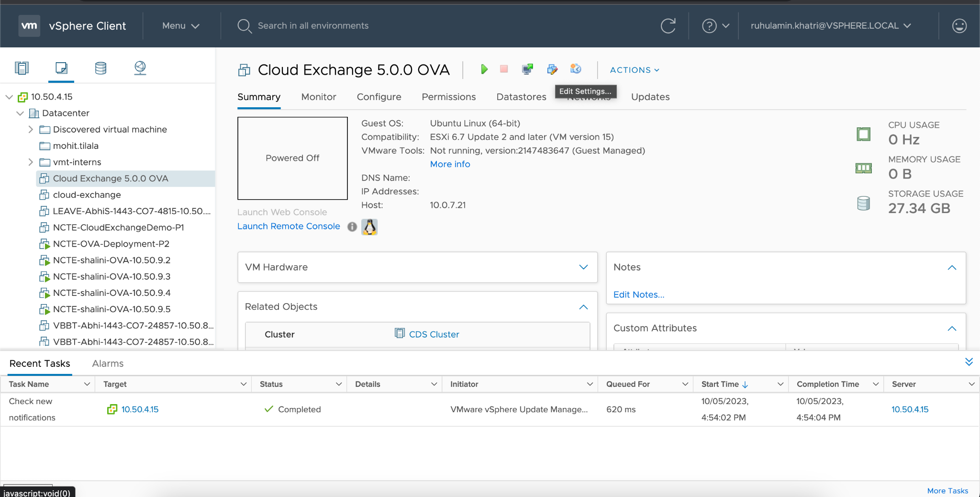980x497 pixels.
Task: Select cloud-exchange VM in tree
Action: (87, 195)
